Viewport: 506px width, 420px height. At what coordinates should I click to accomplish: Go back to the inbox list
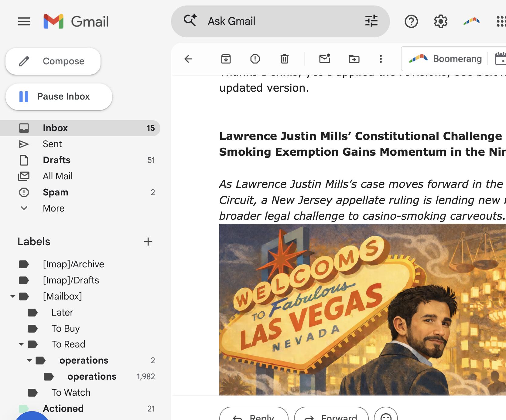[188, 59]
